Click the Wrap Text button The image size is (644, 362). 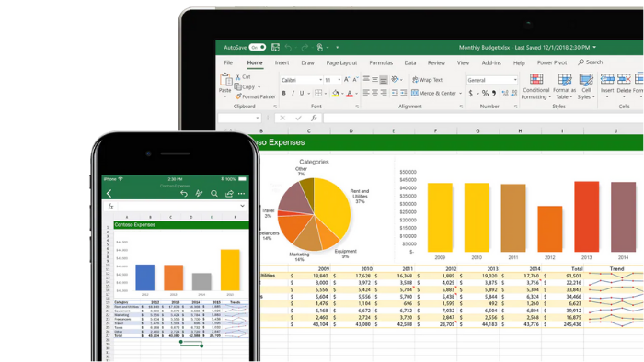pyautogui.click(x=427, y=80)
